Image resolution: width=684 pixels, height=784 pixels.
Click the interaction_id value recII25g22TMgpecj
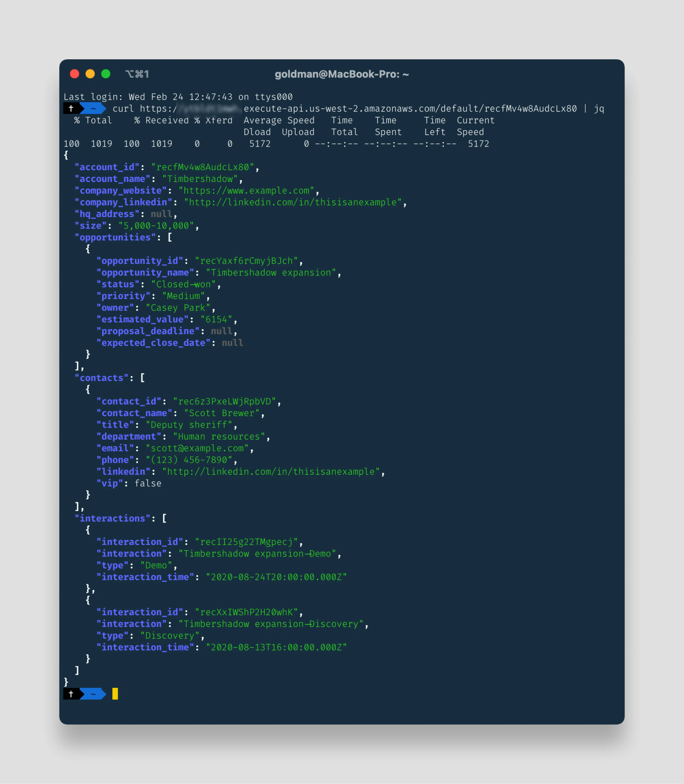[x=246, y=542]
